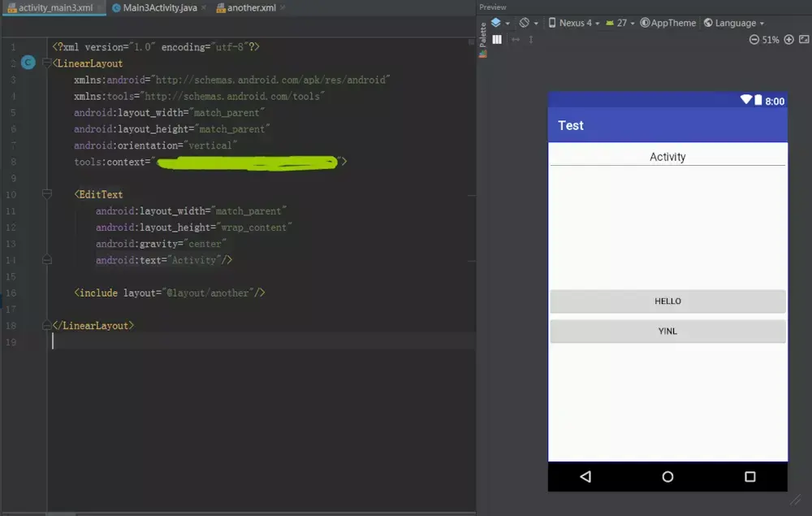Click the xml version declaration line
The image size is (812, 516).
click(156, 46)
